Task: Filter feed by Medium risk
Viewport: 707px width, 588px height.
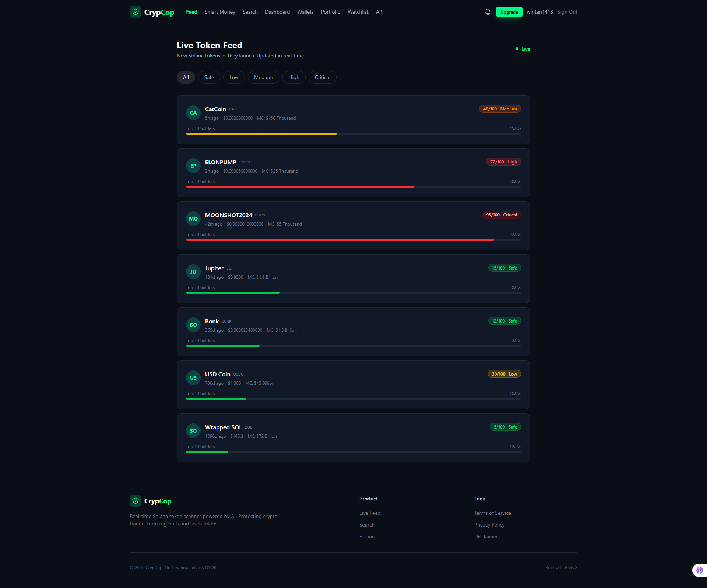Action: coord(264,77)
